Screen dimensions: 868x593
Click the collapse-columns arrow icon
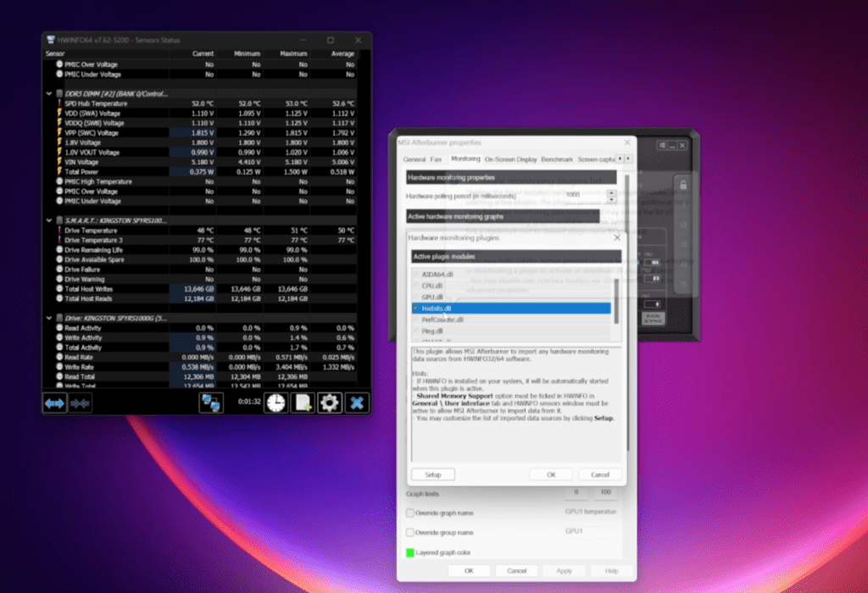(x=80, y=403)
